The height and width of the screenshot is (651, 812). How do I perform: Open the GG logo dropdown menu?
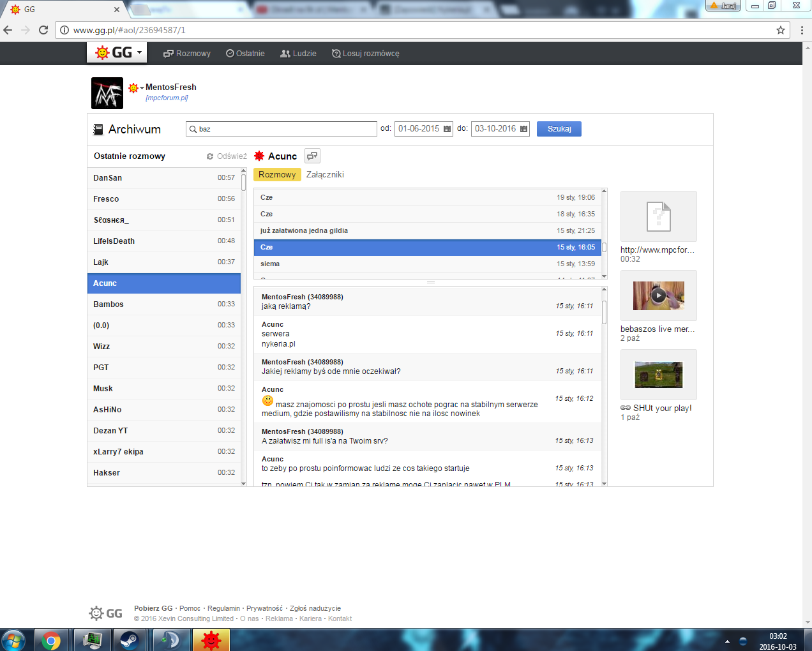tap(117, 52)
